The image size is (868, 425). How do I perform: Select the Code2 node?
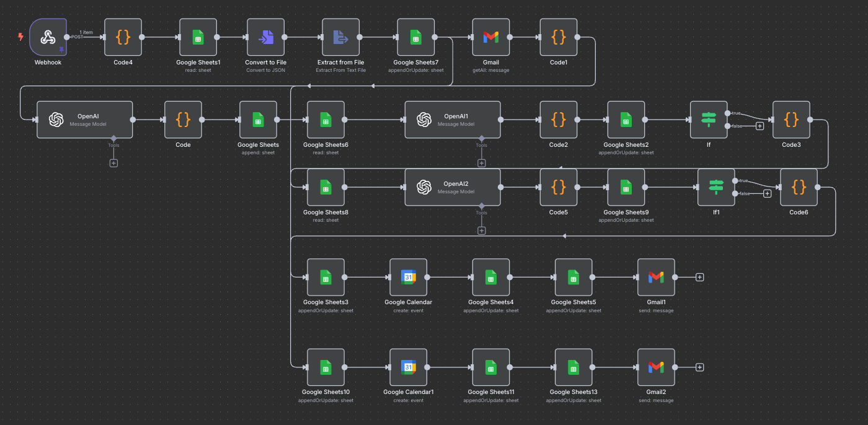pyautogui.click(x=558, y=120)
